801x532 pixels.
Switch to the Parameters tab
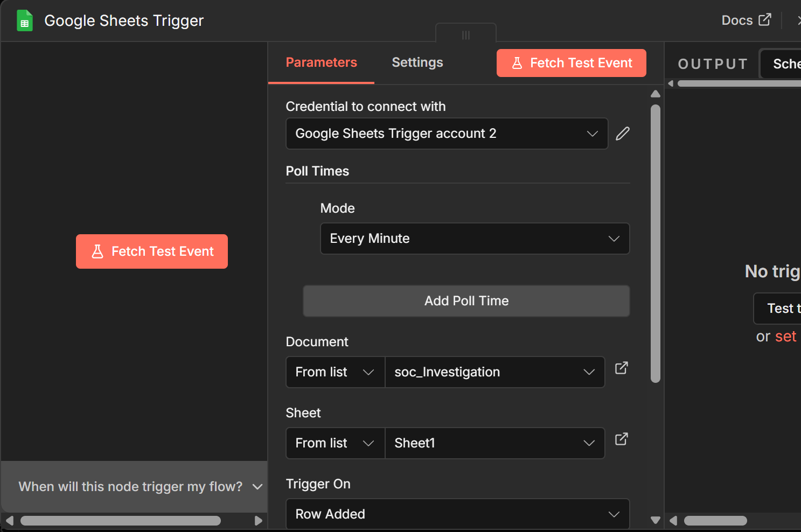(321, 62)
